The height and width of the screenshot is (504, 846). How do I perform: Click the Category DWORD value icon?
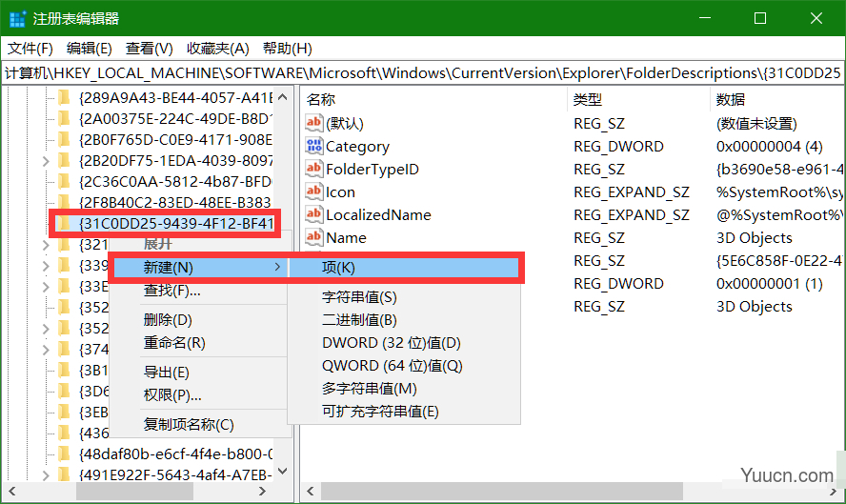314,146
